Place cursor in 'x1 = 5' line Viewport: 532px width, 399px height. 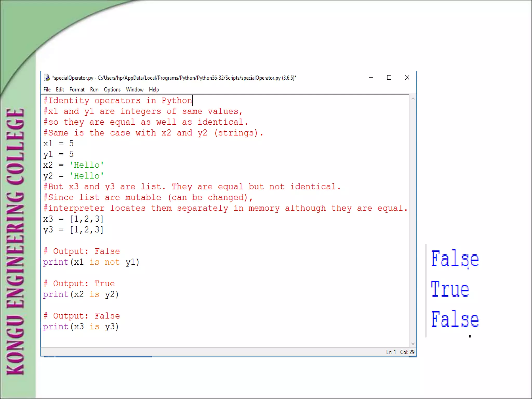pyautogui.click(x=58, y=144)
